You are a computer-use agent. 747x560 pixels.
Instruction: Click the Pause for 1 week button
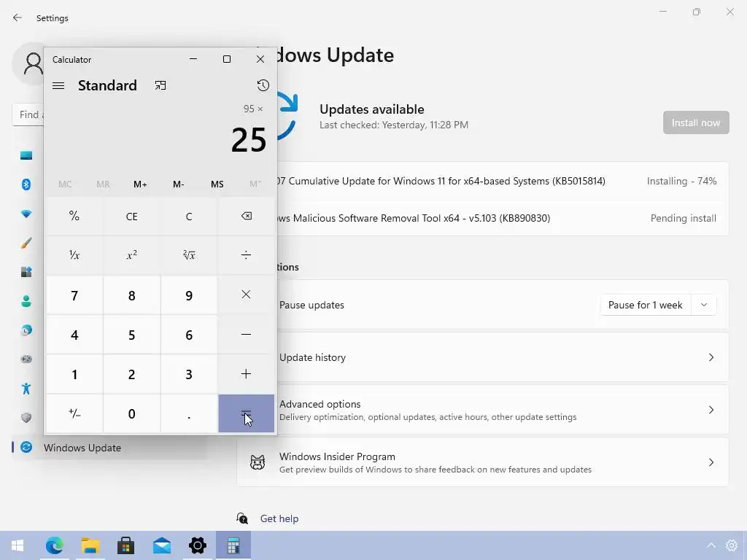[x=645, y=305]
